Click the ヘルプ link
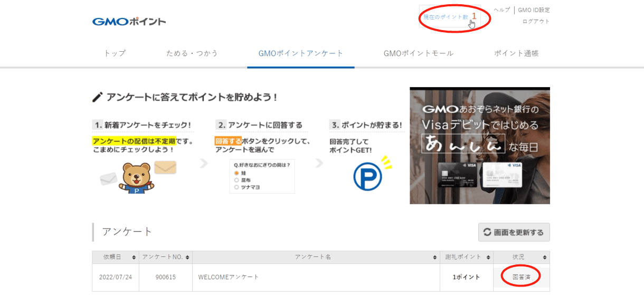The image size is (644, 295). point(501,10)
